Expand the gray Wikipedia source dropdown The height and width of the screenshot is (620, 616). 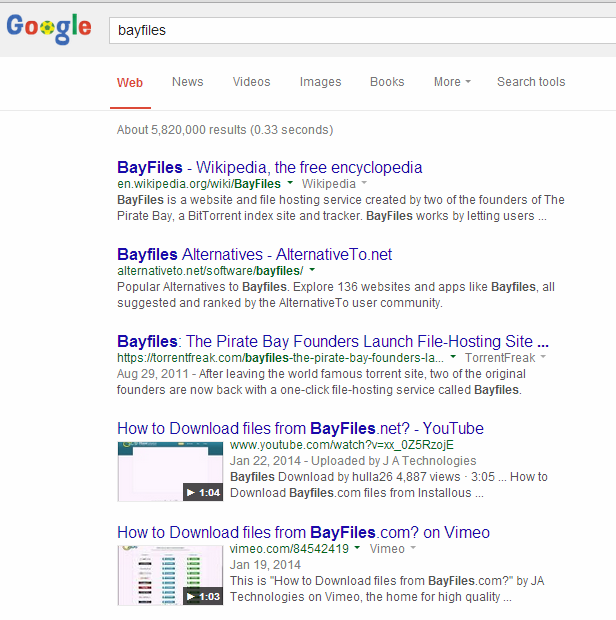coord(334,184)
